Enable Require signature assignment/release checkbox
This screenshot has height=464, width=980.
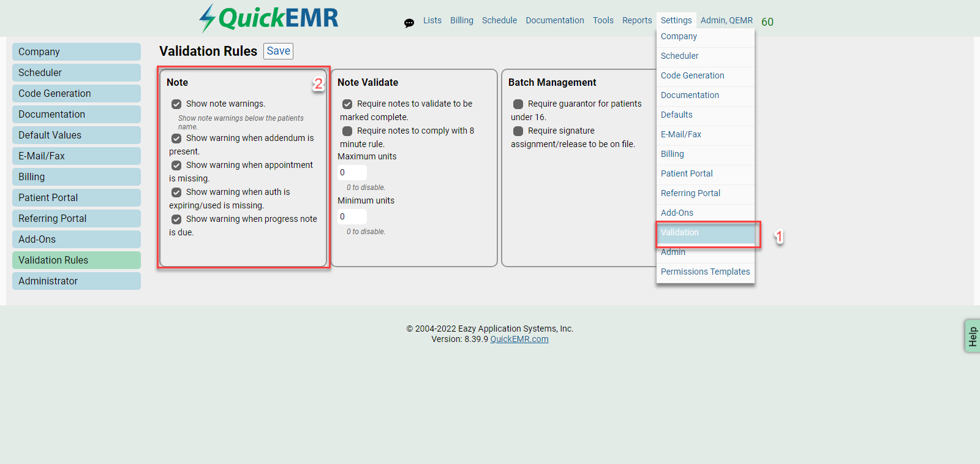pos(518,131)
